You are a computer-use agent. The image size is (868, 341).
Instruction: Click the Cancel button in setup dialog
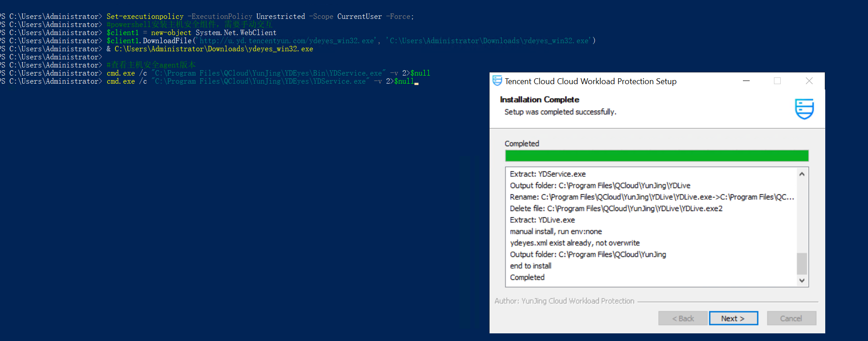tap(791, 318)
